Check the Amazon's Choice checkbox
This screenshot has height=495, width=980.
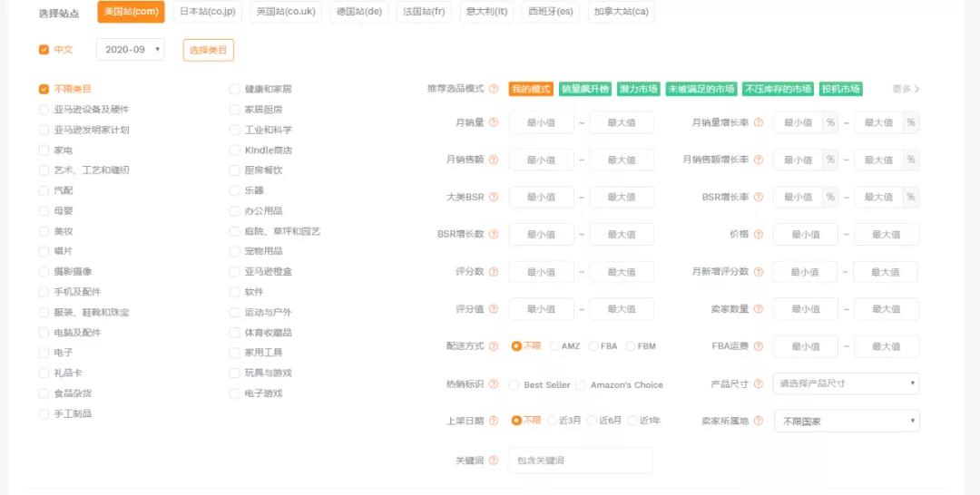[x=581, y=385]
